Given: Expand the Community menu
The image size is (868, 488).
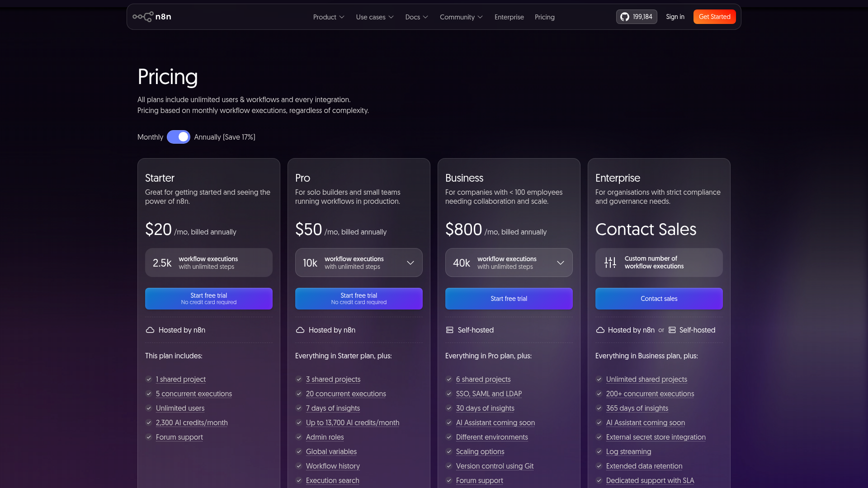Looking at the screenshot, I should pyautogui.click(x=461, y=17).
